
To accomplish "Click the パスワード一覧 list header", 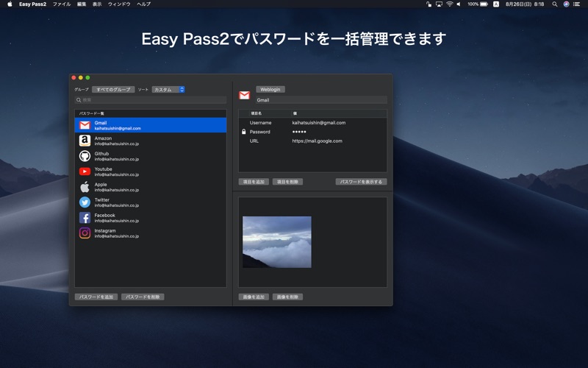I will pyautogui.click(x=91, y=113).
